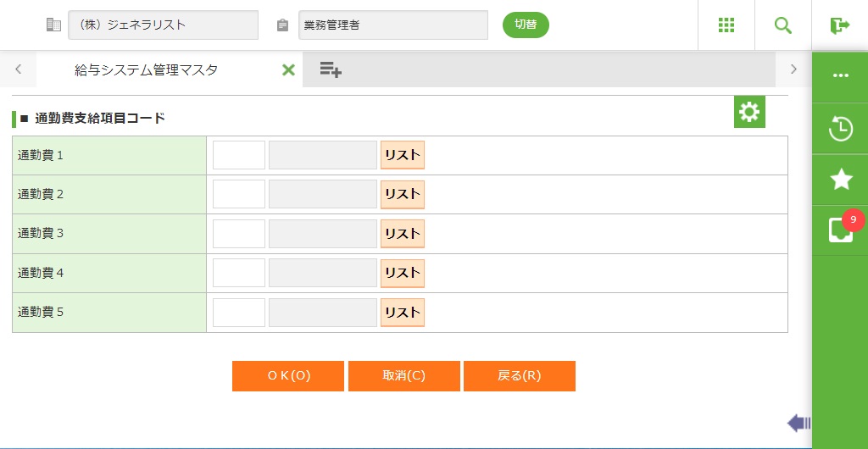The width and height of the screenshot is (868, 449).
Task: Click the search magnifier icon
Action: (783, 25)
